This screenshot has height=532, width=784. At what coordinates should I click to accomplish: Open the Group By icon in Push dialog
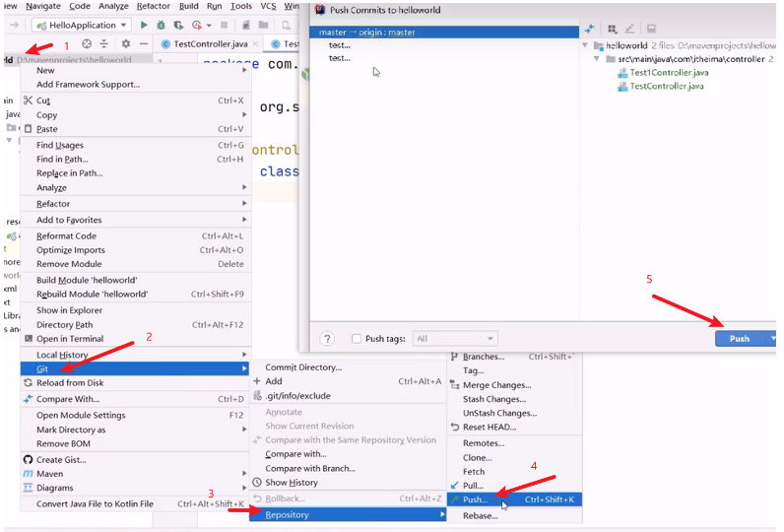click(612, 29)
